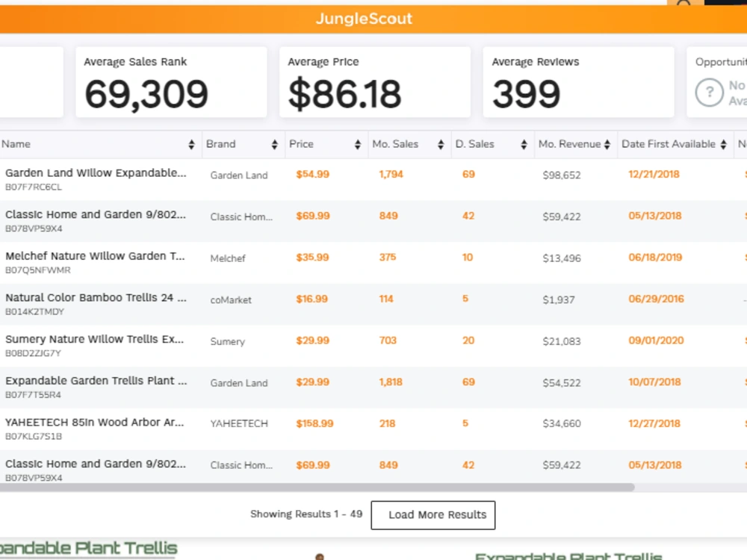
Task: Open YAHEETECH 85in Wood Arbor product
Action: pos(94,423)
